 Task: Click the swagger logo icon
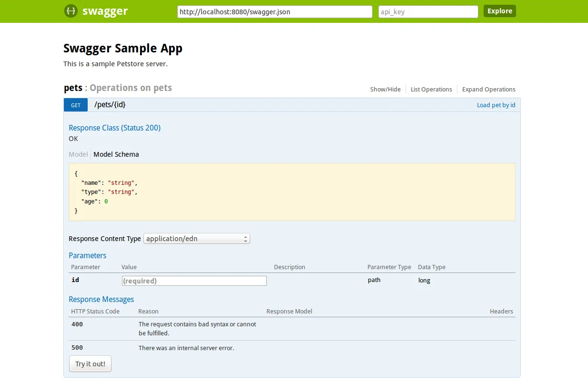point(71,11)
